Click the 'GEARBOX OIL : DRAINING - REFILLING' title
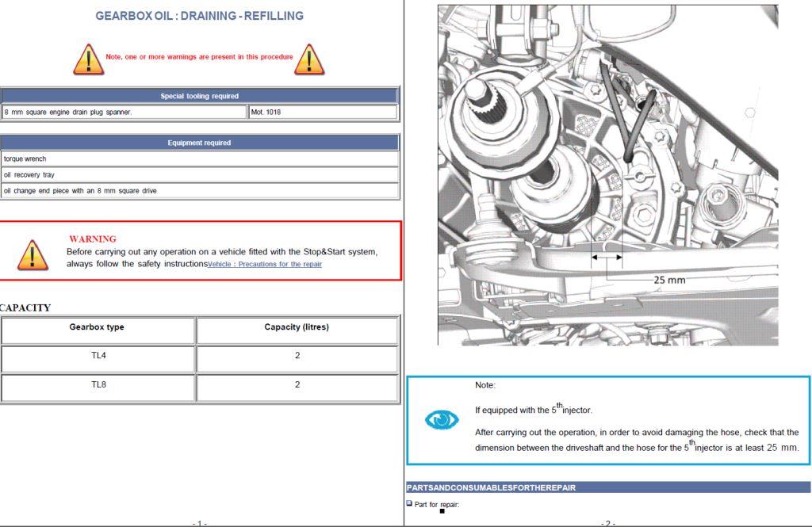This screenshot has width=812, height=527. coord(199,16)
